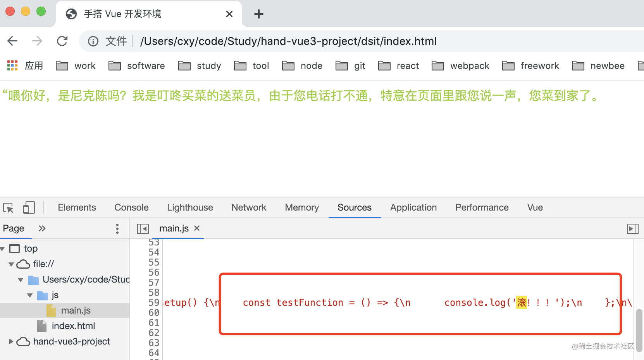Close the main.js editor tab

(x=197, y=228)
